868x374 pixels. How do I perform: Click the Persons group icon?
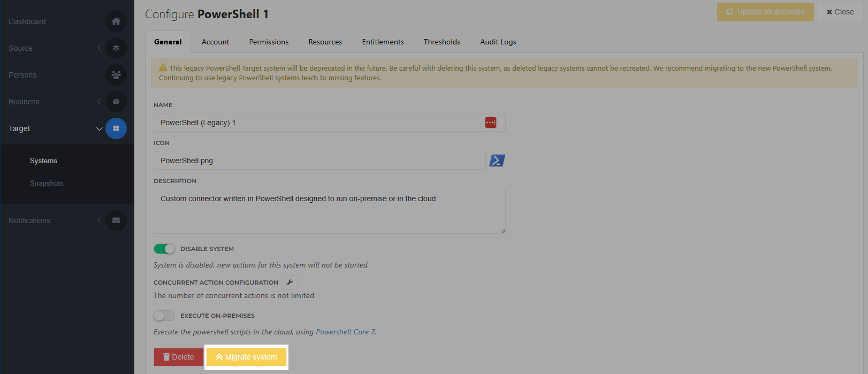(x=116, y=75)
